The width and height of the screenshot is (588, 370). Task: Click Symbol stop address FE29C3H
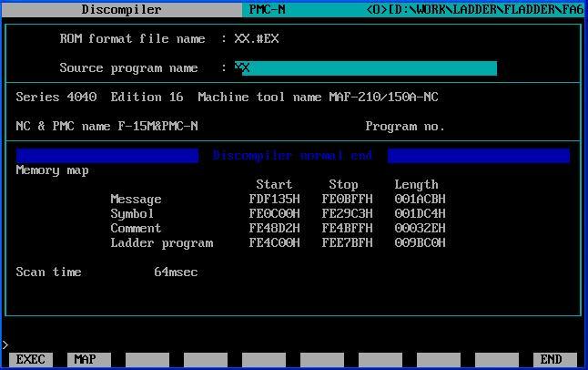pyautogui.click(x=348, y=214)
